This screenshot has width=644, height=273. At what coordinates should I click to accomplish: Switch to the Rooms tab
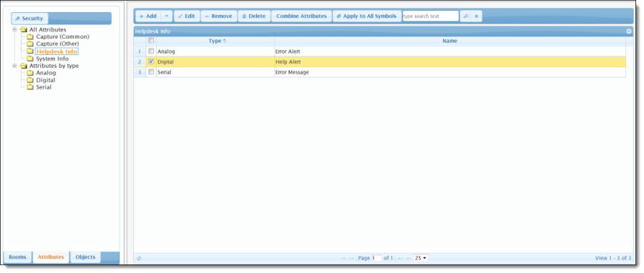tap(18, 257)
